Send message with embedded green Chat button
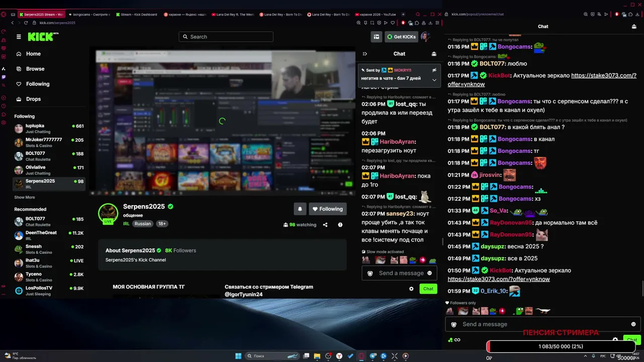This screenshot has height=362, width=644. tap(428, 289)
